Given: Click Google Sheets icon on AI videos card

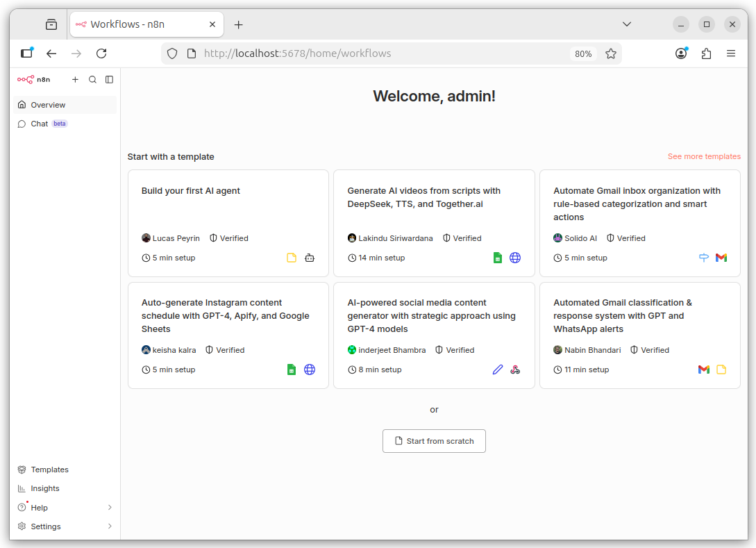Looking at the screenshot, I should click(x=498, y=258).
